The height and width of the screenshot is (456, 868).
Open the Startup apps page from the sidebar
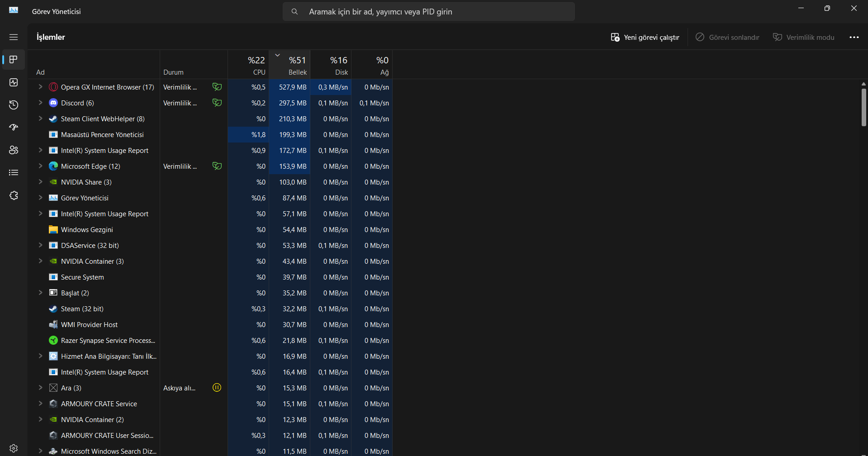tap(14, 128)
